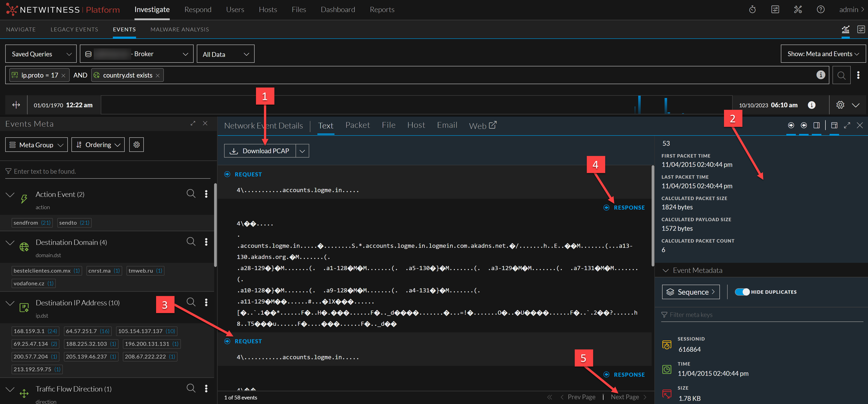Viewport: 868px width, 404px height.
Task: Click the query search magnifier button
Action: (841, 75)
